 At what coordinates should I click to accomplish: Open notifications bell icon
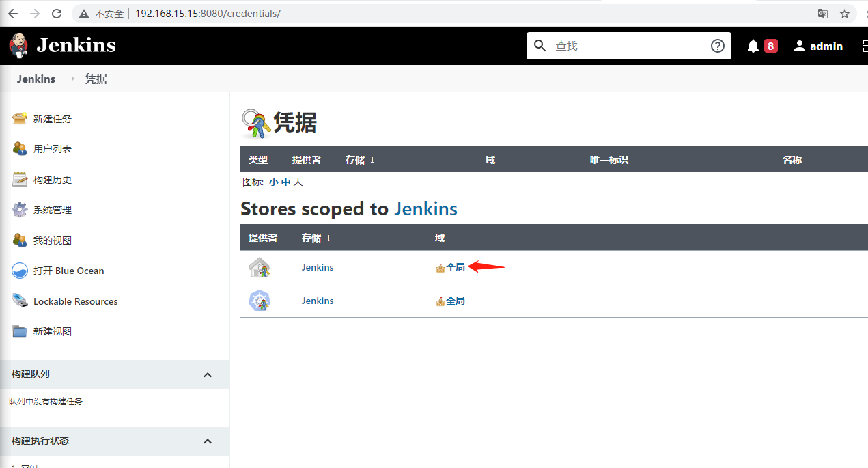[x=753, y=46]
